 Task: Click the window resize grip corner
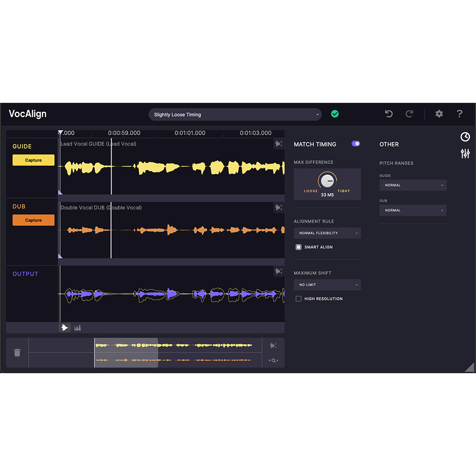[x=470, y=367]
